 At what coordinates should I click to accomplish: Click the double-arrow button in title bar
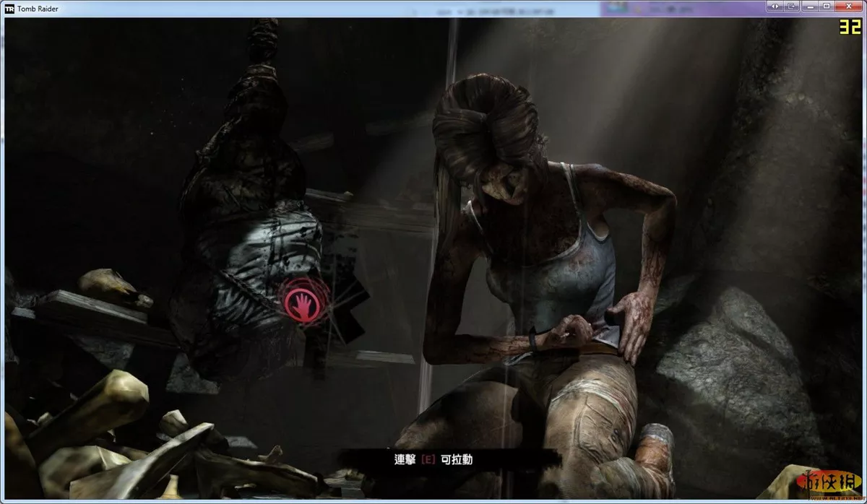tap(774, 6)
